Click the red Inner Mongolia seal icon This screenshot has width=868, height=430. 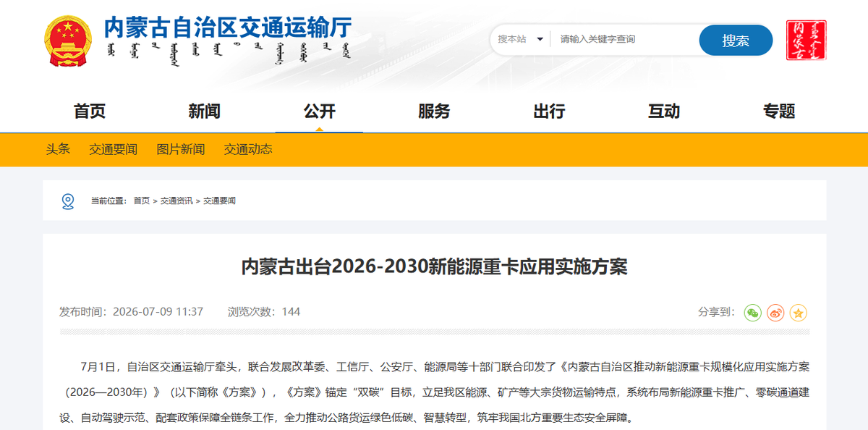pyautogui.click(x=807, y=41)
